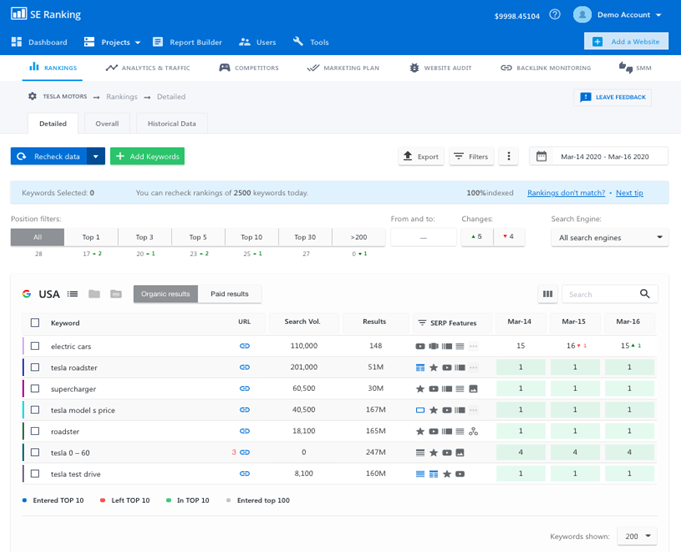This screenshot has width=681, height=552.
Task: Click Leave Feedback button
Action: pyautogui.click(x=612, y=97)
